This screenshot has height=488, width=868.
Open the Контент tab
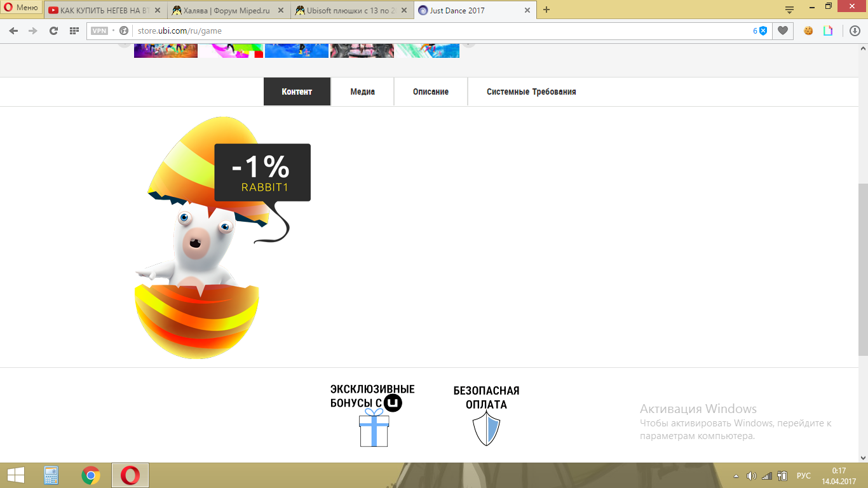point(297,91)
